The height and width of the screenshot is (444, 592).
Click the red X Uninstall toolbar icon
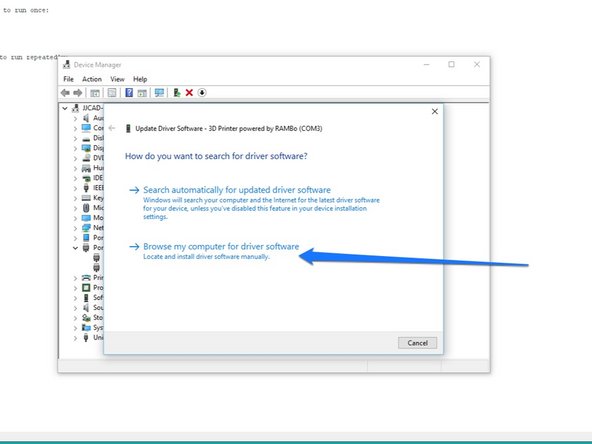point(189,92)
